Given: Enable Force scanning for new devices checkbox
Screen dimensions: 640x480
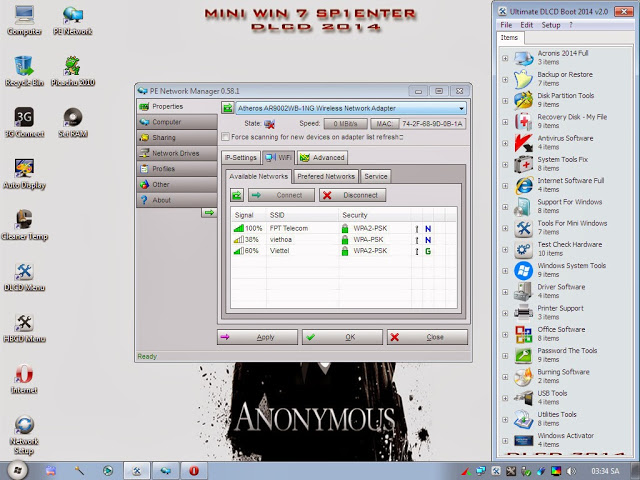Looking at the screenshot, I should 225,137.
